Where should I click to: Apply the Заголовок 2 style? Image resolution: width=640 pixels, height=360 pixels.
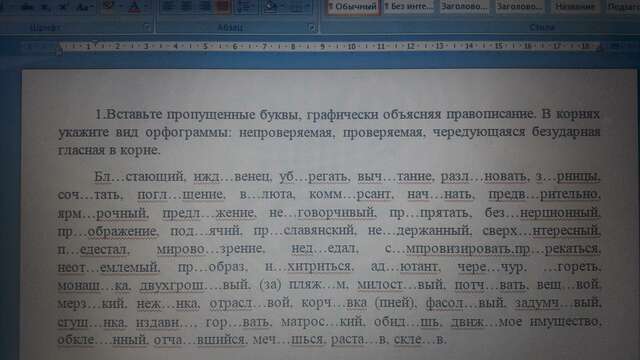[x=520, y=7]
